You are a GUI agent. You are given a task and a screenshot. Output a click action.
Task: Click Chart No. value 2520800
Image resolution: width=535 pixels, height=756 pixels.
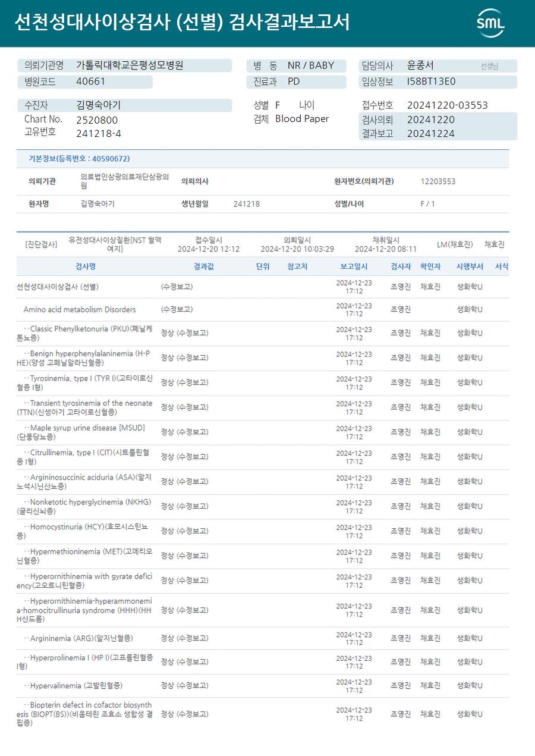(97, 120)
